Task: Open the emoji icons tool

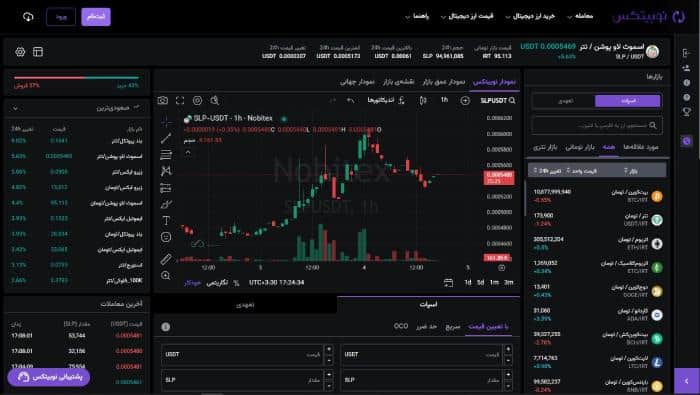Action: click(166, 237)
